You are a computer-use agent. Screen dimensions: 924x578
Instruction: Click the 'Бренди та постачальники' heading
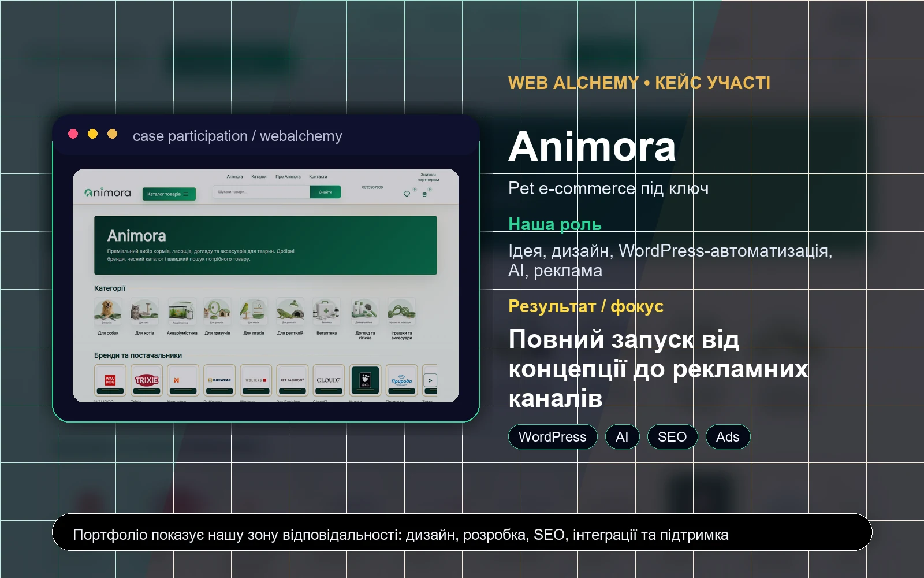pyautogui.click(x=138, y=355)
